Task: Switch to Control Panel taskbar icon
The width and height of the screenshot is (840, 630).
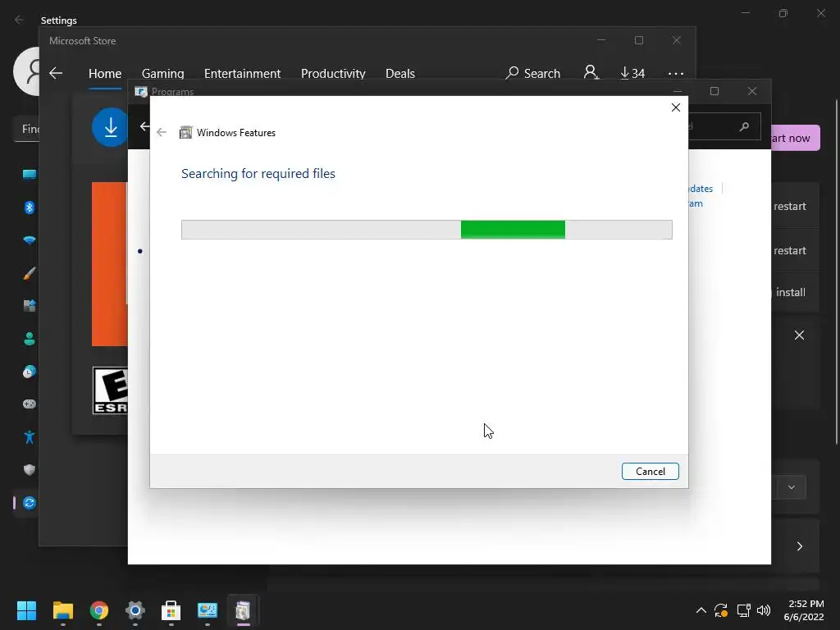Action: [x=208, y=610]
